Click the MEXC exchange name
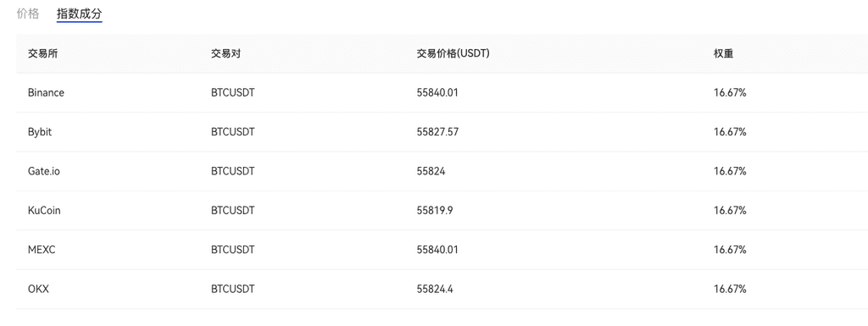The height and width of the screenshot is (326, 868). (x=42, y=250)
